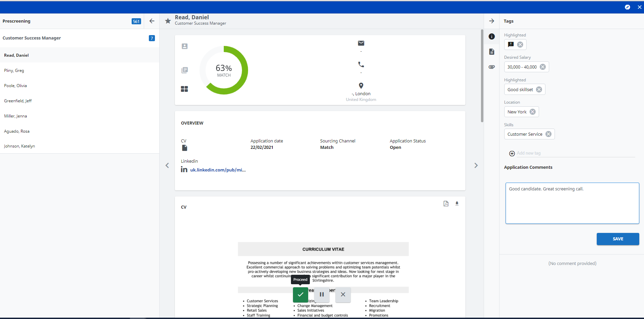644x319 pixels.
Task: Click the compass icon in top bar
Action: point(627,7)
